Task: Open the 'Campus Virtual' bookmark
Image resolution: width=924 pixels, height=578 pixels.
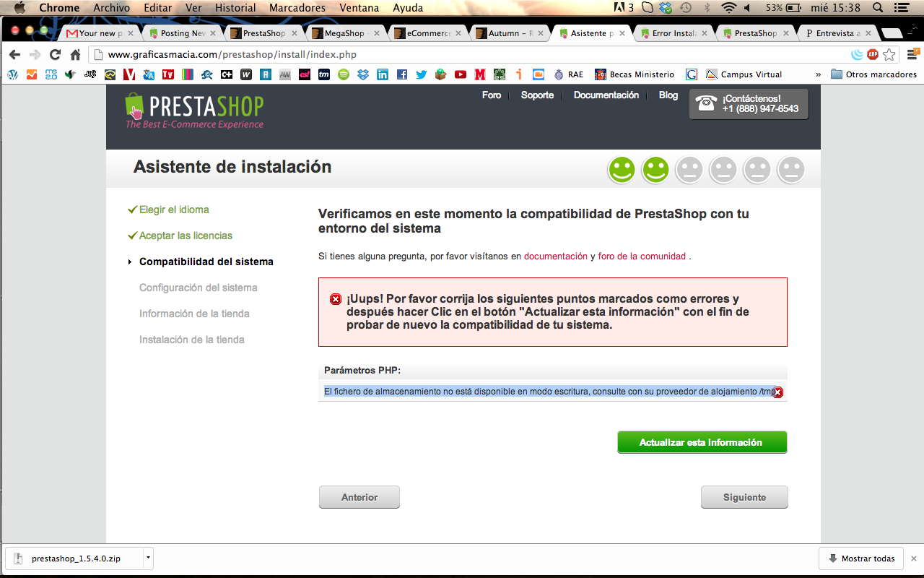Action: click(x=744, y=74)
